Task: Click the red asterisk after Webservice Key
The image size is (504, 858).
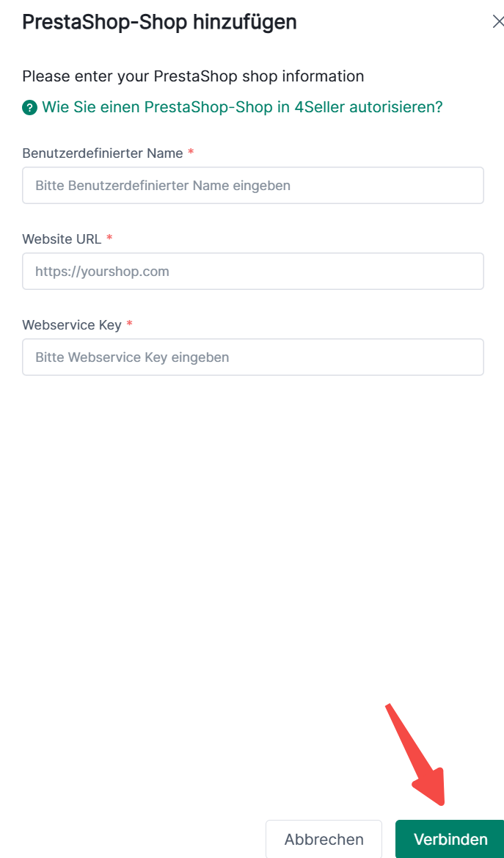Action: tap(130, 324)
